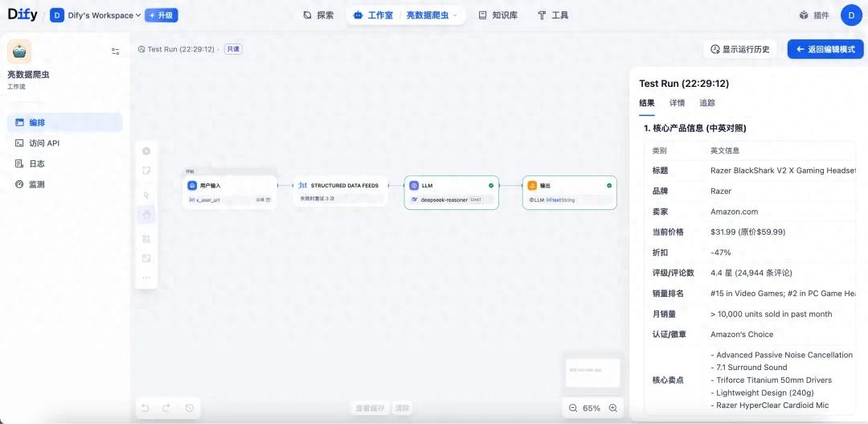Viewport: 868px width, 424px height.
Task: Click 10,000 units sold text
Action: point(771,314)
